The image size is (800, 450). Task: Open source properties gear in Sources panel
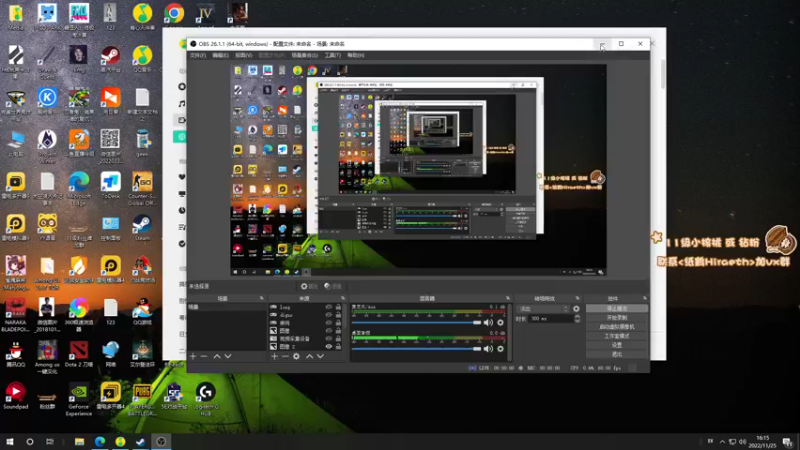pos(296,356)
